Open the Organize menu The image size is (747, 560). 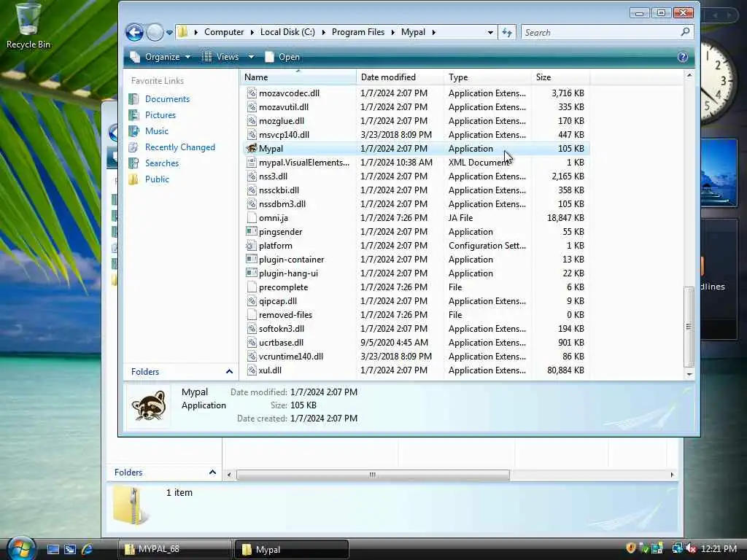pyautogui.click(x=160, y=57)
